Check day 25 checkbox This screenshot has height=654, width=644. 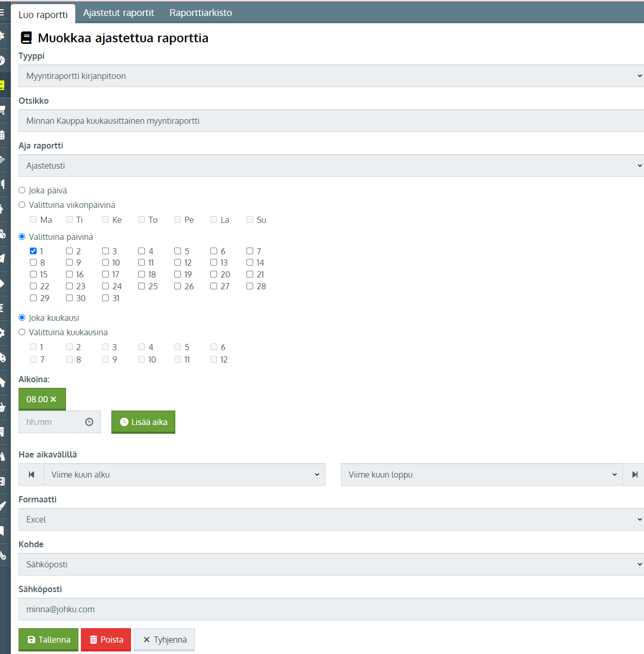142,286
